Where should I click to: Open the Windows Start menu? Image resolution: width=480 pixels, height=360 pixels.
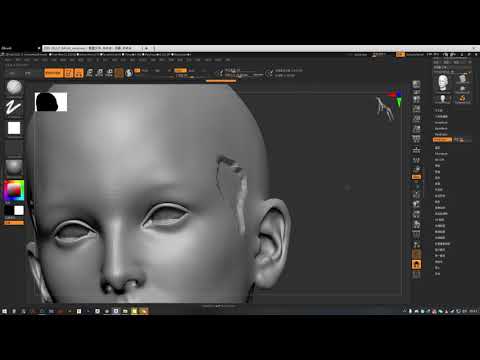[4, 311]
